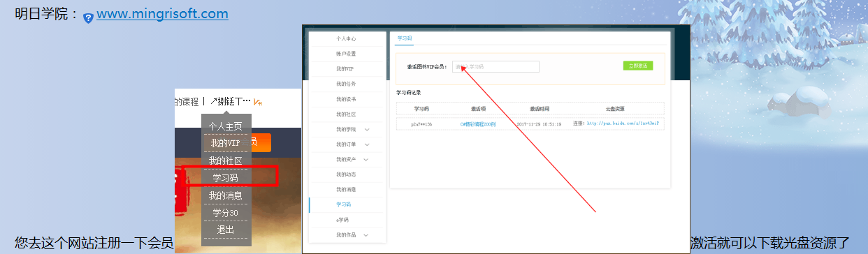
Task: Choose 退出 to log out
Action: [226, 230]
